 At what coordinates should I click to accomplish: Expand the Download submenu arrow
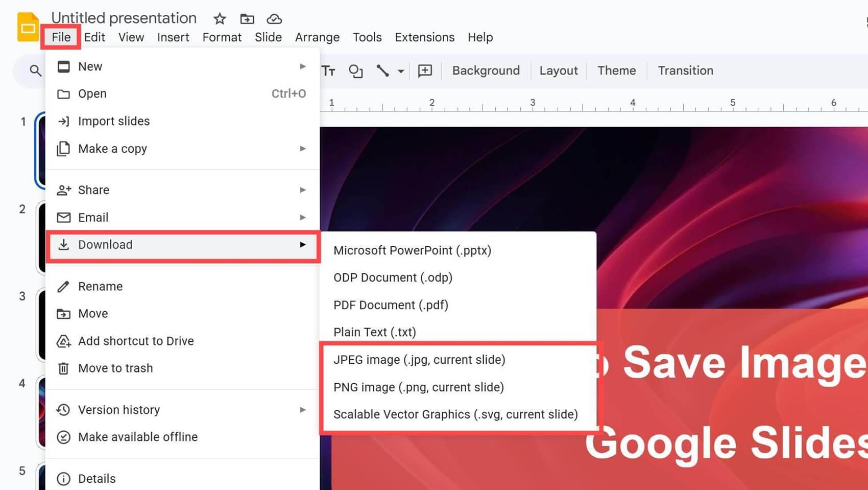pyautogui.click(x=303, y=245)
